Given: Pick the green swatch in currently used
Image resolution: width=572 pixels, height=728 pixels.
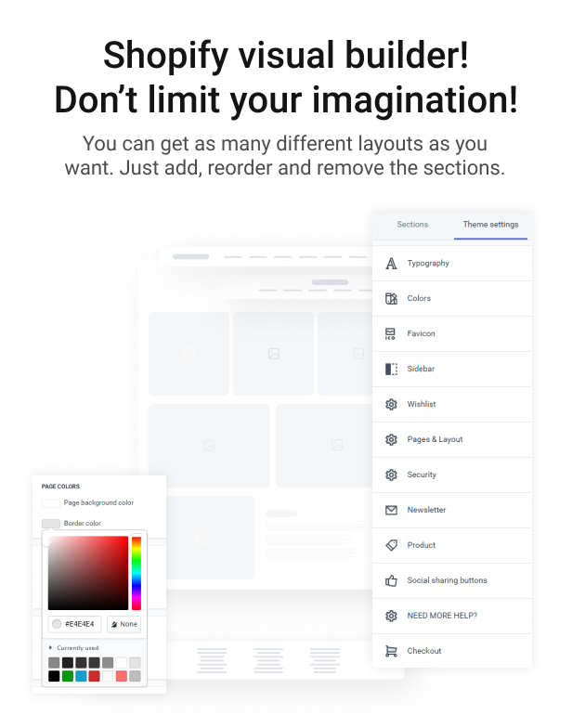Looking at the screenshot, I should point(68,676).
